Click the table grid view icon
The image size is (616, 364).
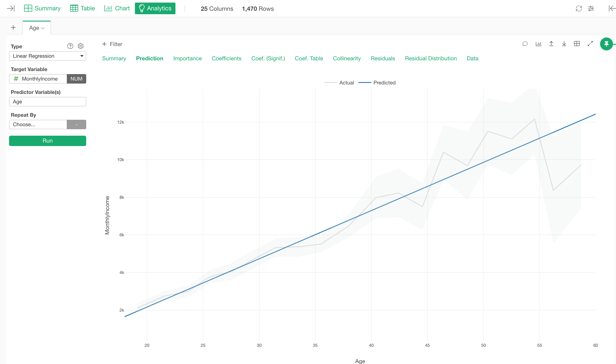click(x=577, y=44)
